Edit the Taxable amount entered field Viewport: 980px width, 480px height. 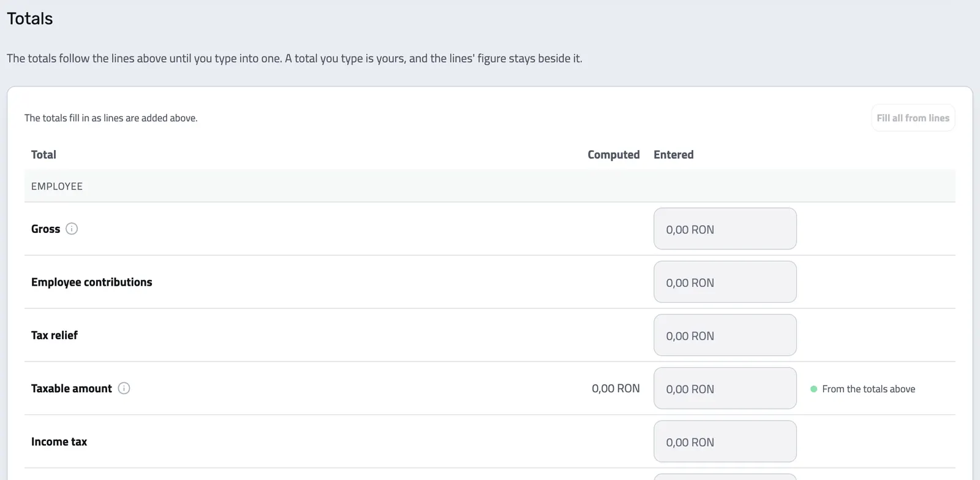pyautogui.click(x=725, y=388)
